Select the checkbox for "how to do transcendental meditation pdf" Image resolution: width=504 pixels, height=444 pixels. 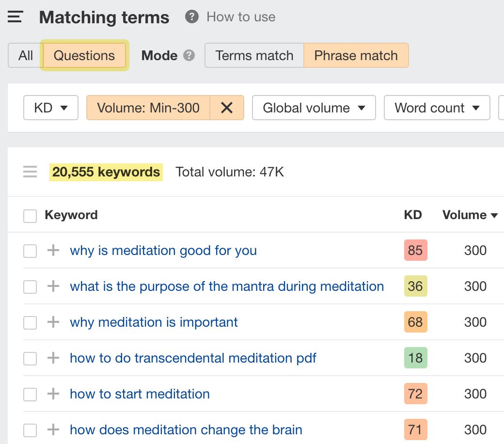coord(30,358)
